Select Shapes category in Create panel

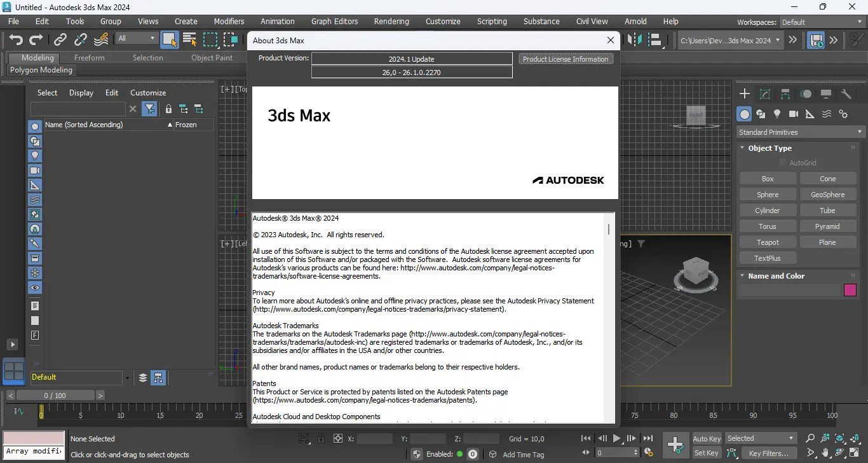click(761, 114)
